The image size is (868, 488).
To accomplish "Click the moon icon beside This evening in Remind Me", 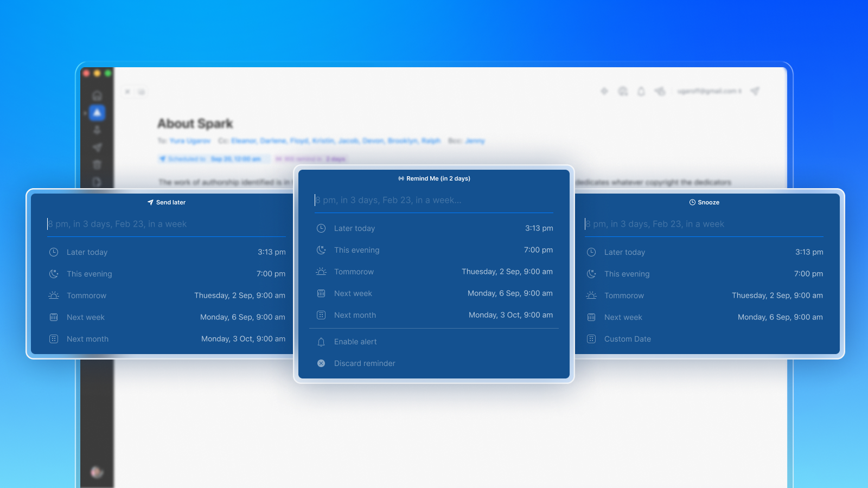I will pyautogui.click(x=321, y=250).
